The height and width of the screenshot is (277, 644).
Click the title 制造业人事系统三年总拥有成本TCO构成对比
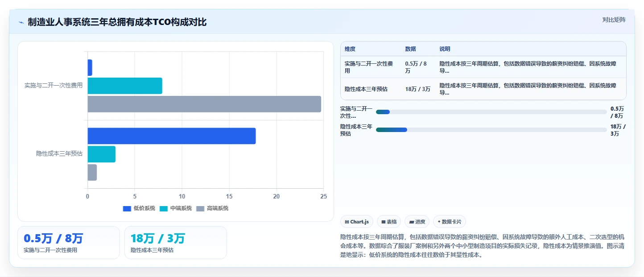click(117, 22)
